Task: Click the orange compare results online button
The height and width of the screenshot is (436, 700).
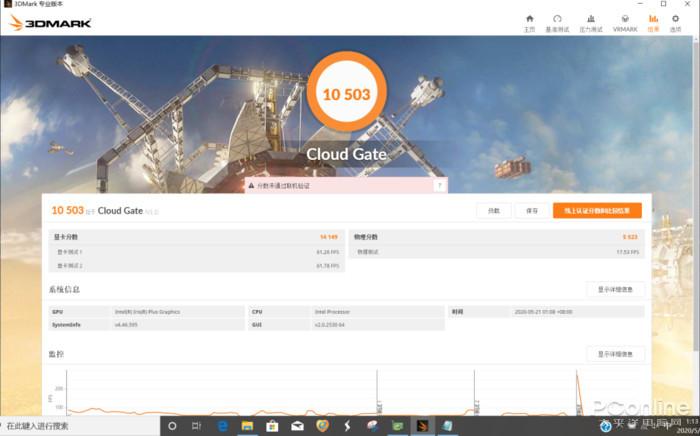Action: tap(597, 211)
